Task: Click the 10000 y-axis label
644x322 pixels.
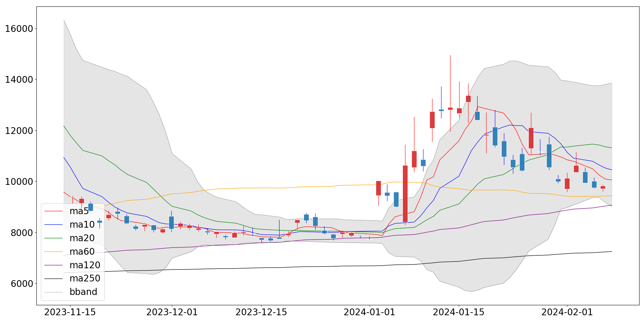Action: click(19, 182)
